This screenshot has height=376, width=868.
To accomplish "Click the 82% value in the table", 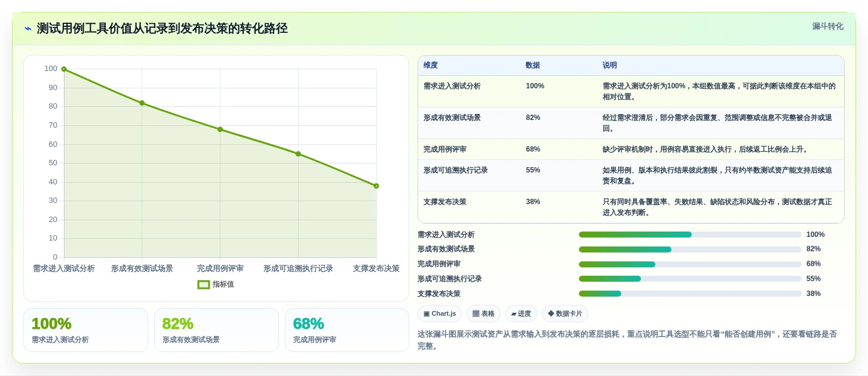I will pos(533,118).
